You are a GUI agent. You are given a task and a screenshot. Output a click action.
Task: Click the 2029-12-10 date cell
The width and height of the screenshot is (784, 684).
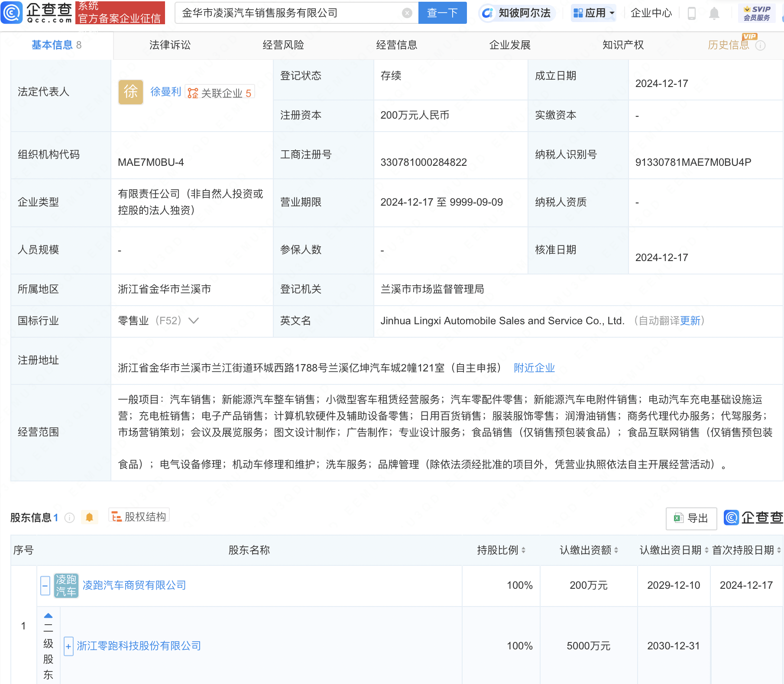tap(674, 585)
